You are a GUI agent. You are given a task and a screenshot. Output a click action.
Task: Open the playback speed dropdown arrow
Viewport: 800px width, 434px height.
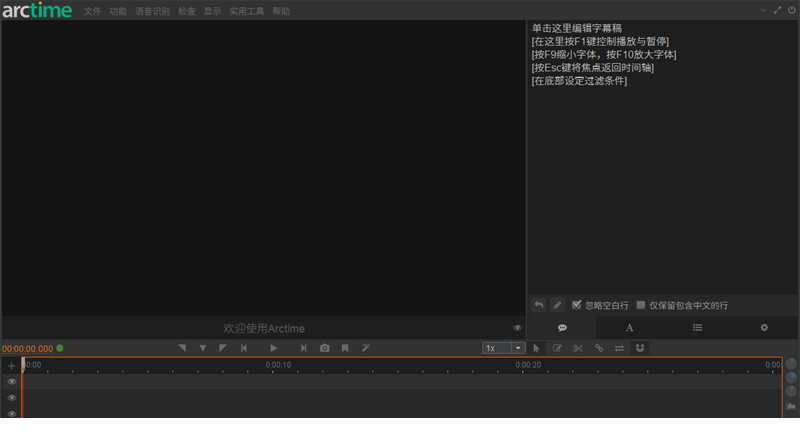click(518, 348)
